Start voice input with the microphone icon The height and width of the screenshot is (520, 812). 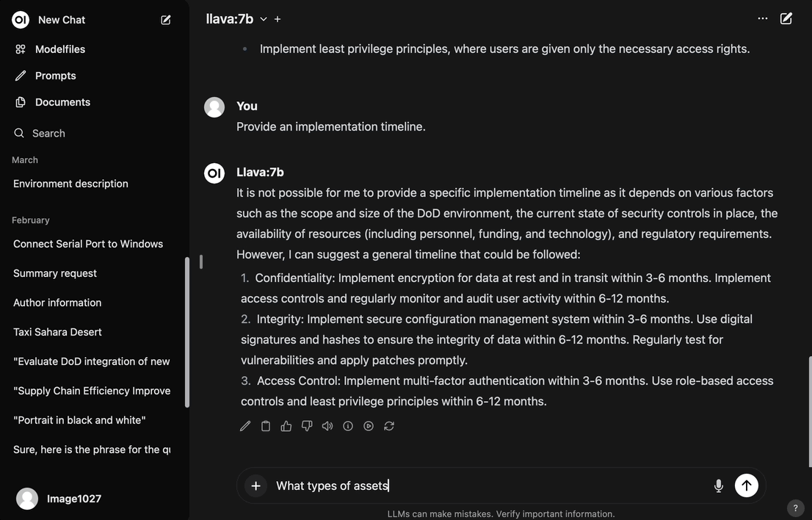pos(718,485)
